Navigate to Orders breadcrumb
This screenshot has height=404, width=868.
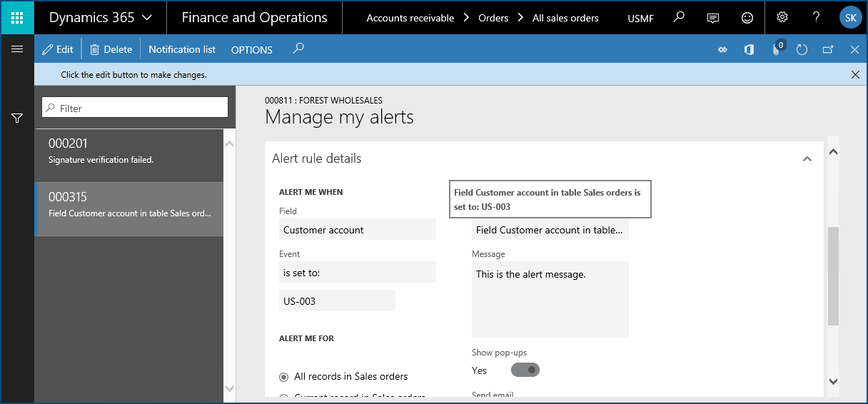tap(493, 18)
